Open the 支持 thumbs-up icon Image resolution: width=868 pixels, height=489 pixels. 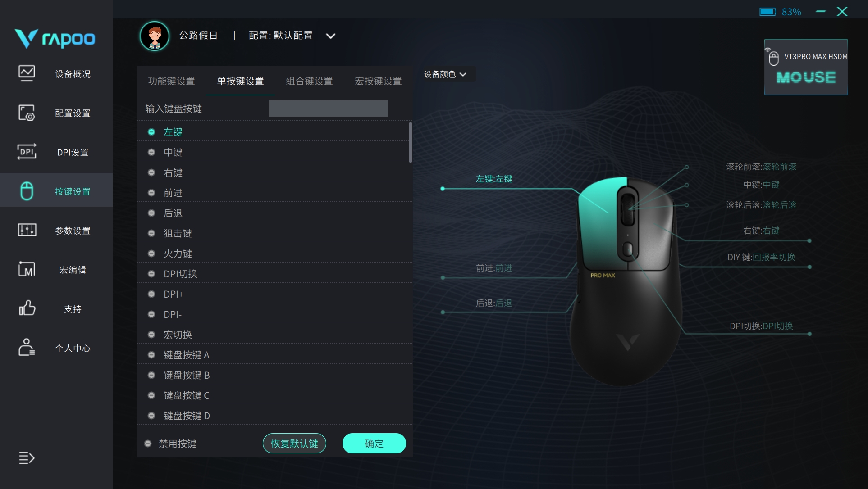(27, 308)
